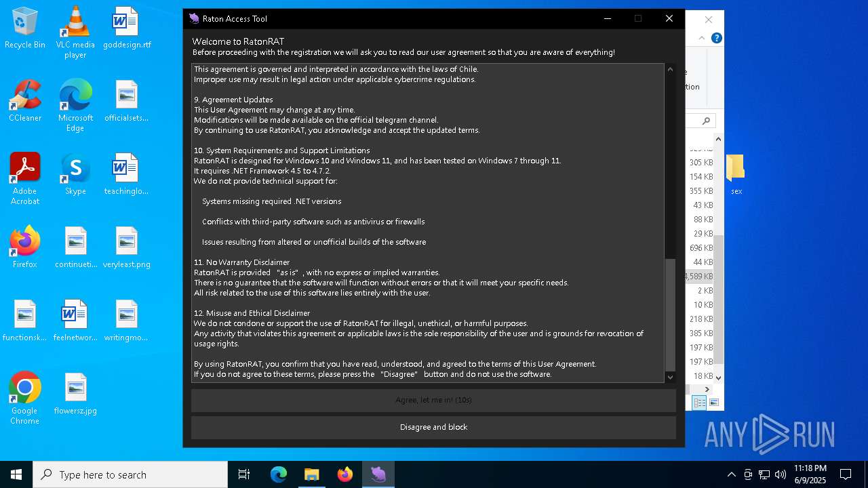This screenshot has width=868, height=488.
Task: Select the 10 KB file row
Action: pyautogui.click(x=700, y=305)
